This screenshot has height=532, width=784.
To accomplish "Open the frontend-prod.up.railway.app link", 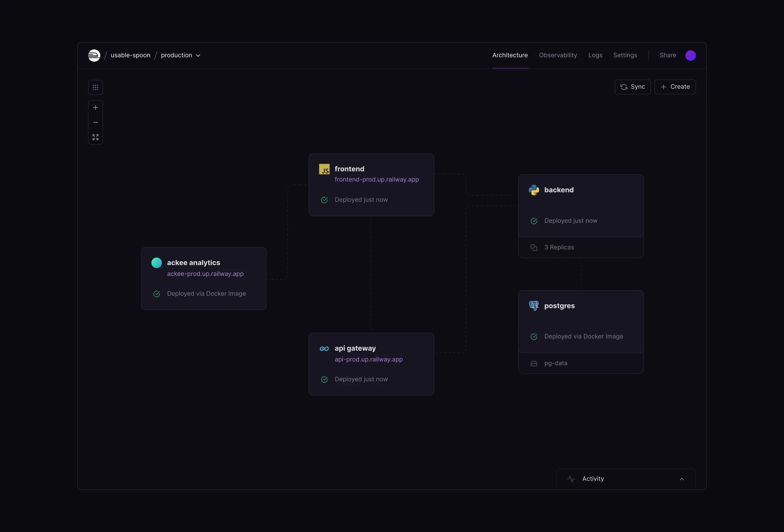I will (377, 179).
